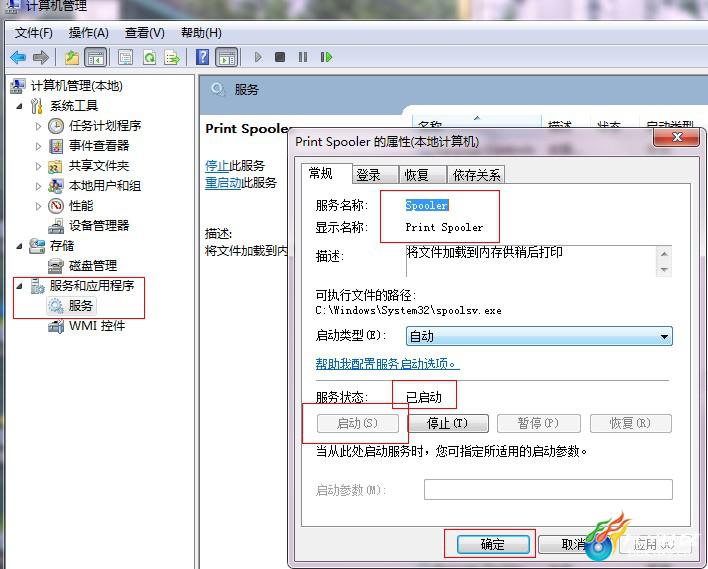Toggle the Action Pane toolbar icon

(227, 57)
